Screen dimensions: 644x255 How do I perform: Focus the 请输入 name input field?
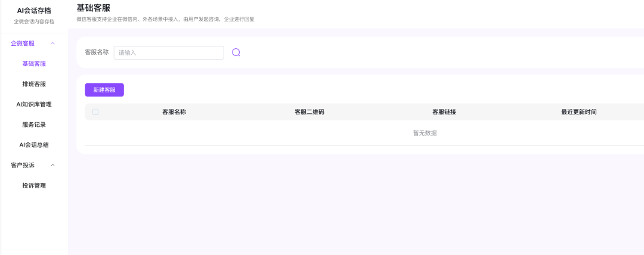click(169, 52)
